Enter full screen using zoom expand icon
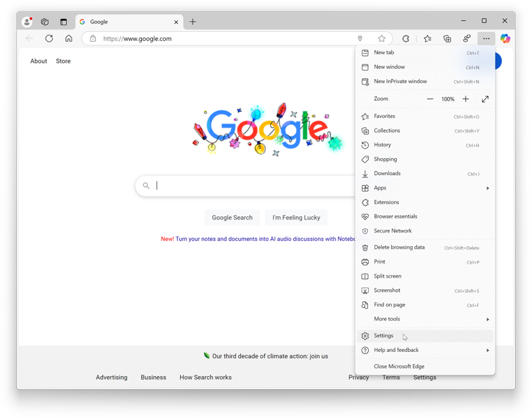This screenshot has width=532, height=418. tap(485, 99)
